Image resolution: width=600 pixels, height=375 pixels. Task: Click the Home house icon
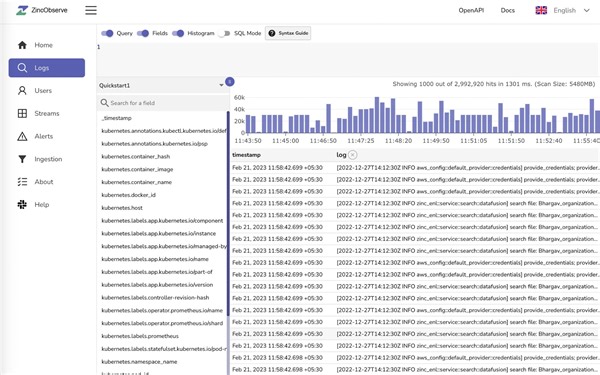coord(22,45)
